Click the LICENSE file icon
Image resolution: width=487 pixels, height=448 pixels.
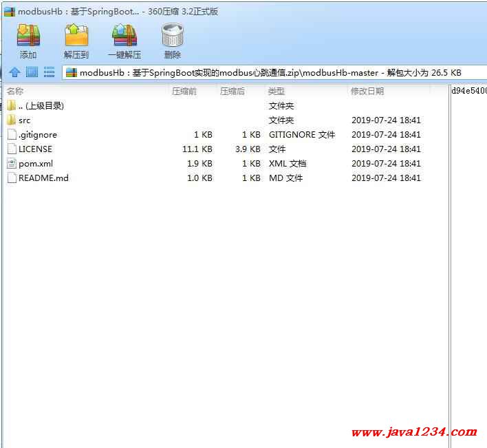click(x=12, y=149)
